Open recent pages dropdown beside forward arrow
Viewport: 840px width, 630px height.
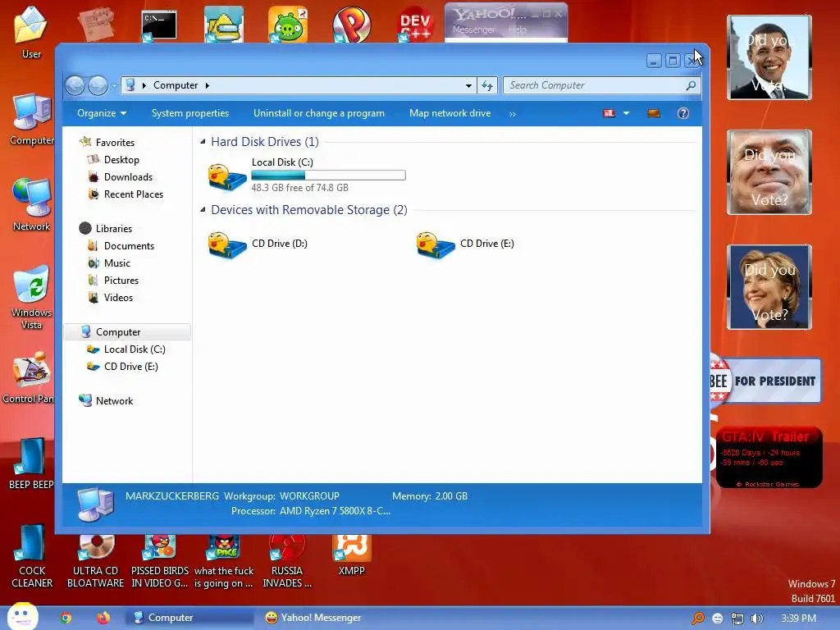[114, 85]
